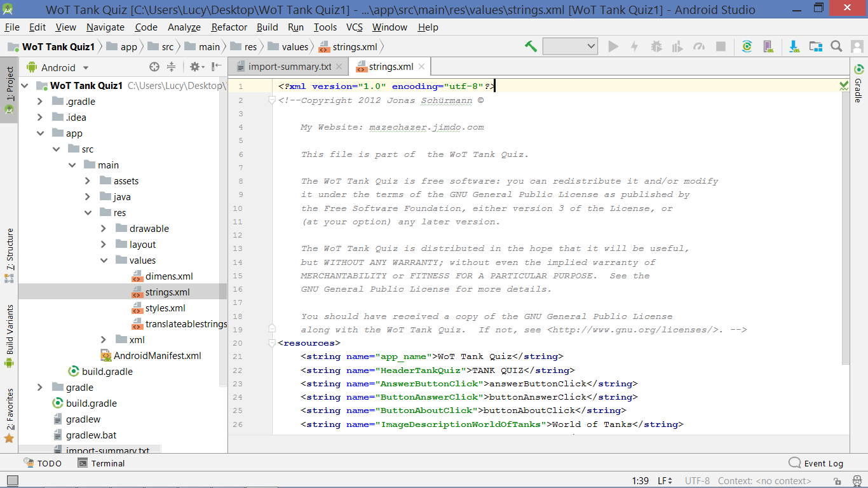Open the Favorites side tab
Screen dimensions: 868x488
pyautogui.click(x=9, y=416)
